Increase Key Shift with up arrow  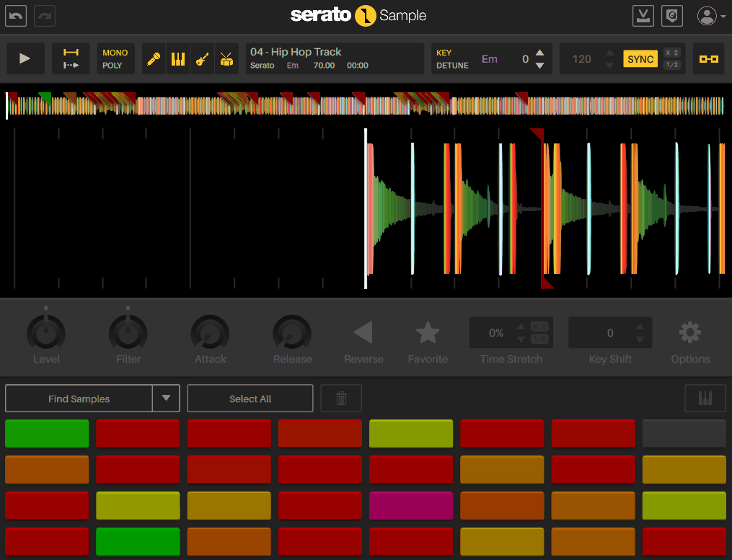pos(640,326)
